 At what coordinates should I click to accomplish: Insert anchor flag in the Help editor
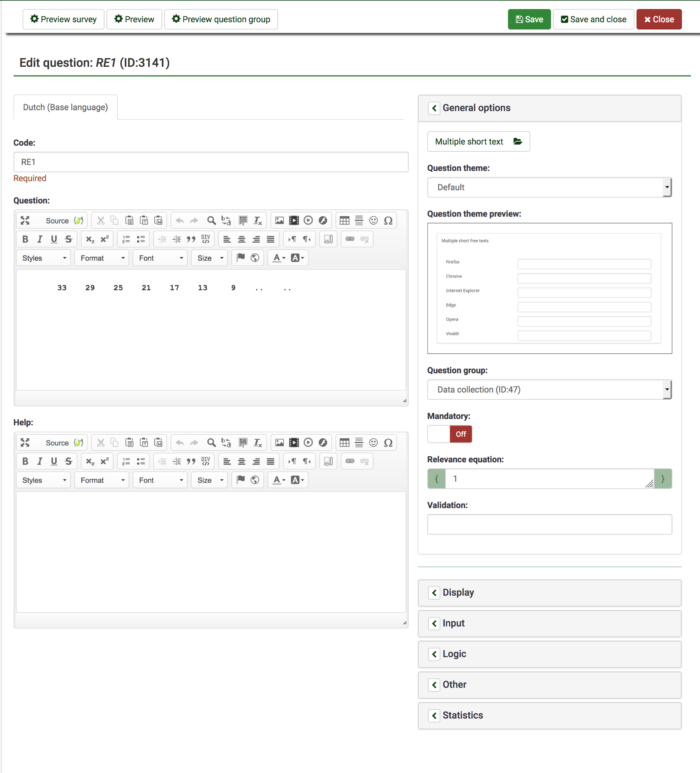point(241,480)
